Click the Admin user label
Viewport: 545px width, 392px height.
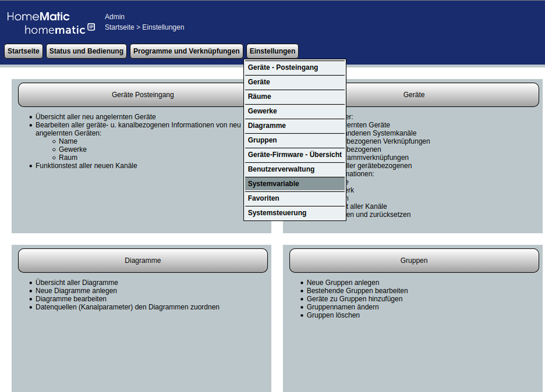click(x=115, y=17)
